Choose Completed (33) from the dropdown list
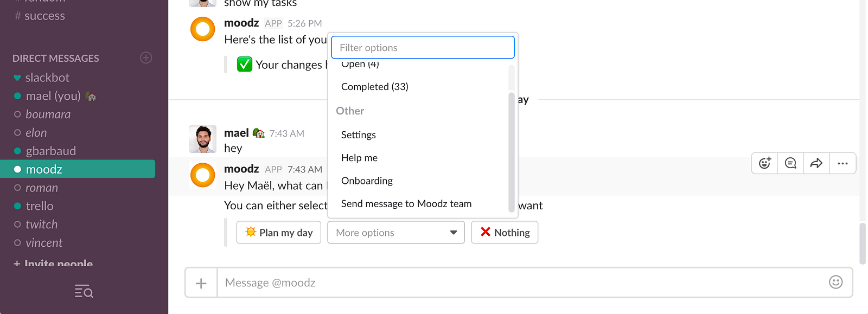The width and height of the screenshot is (868, 314). tap(375, 87)
